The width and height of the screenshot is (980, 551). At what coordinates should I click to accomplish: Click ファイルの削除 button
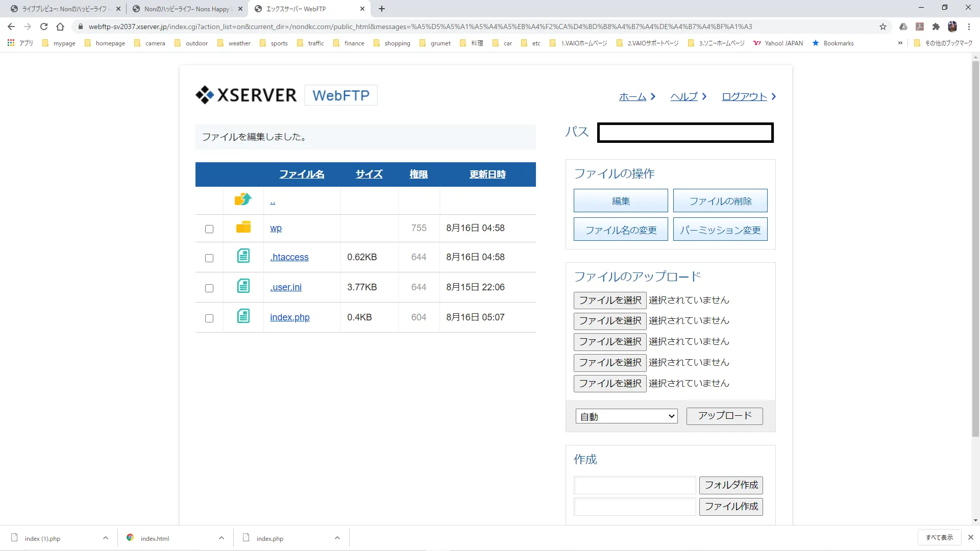pyautogui.click(x=720, y=201)
